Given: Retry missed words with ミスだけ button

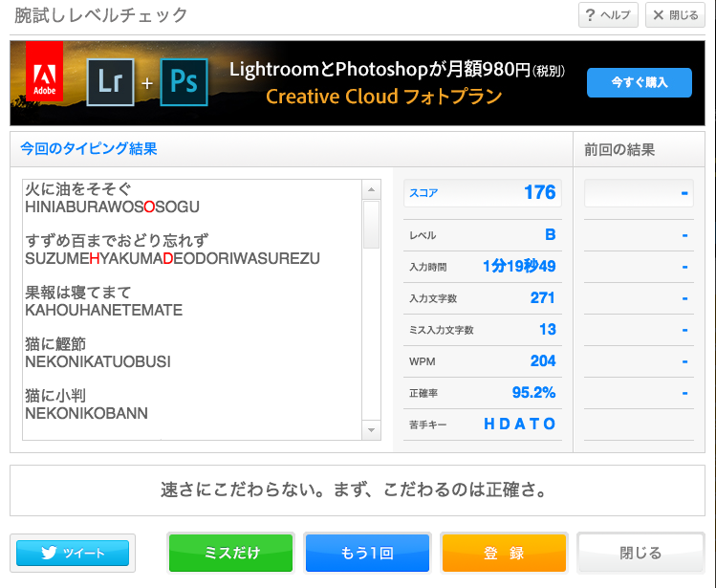Looking at the screenshot, I should tap(230, 553).
